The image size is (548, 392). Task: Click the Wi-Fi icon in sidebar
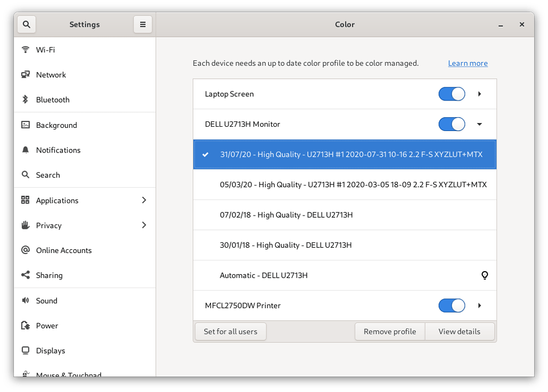click(25, 50)
